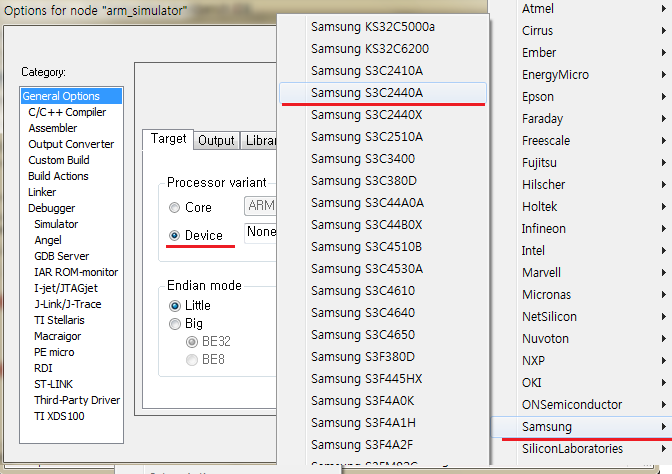This screenshot has height=474, width=672.
Task: Choose Samsung S3C2440X device
Action: [383, 115]
